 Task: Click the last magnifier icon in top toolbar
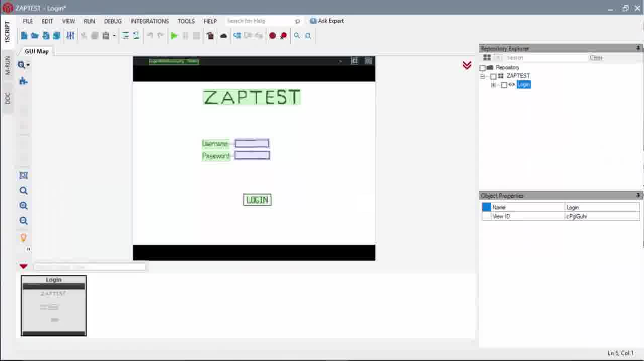(x=308, y=36)
